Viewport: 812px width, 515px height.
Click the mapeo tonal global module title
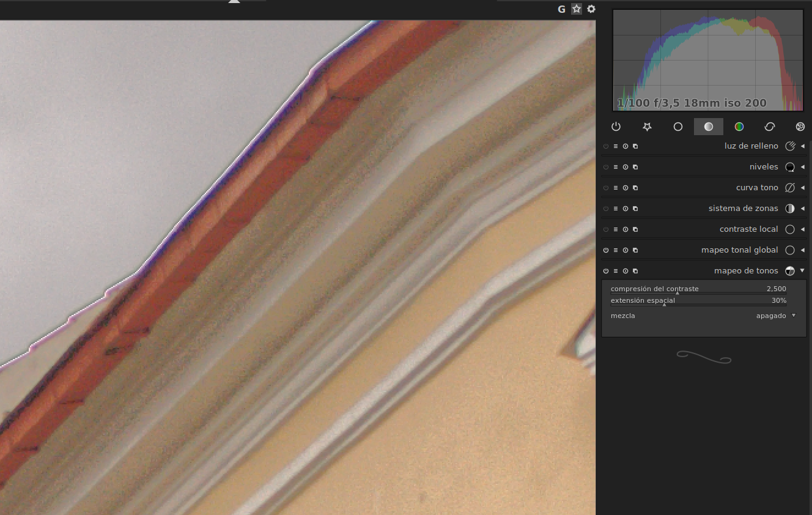740,250
